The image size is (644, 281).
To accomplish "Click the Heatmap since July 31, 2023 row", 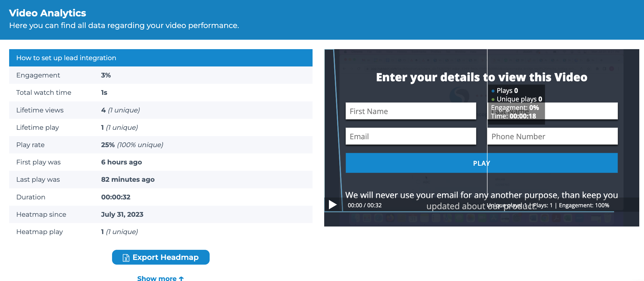I will pos(161,214).
